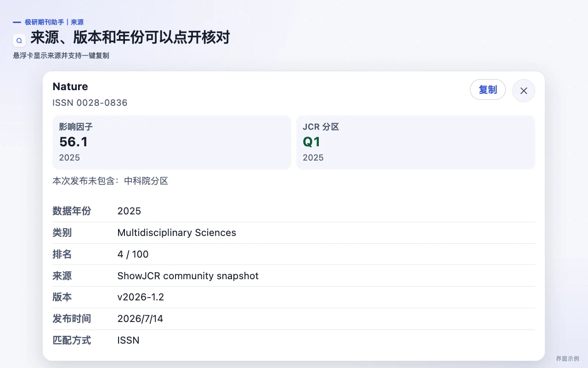Click the "数据年份" row label

(72, 211)
